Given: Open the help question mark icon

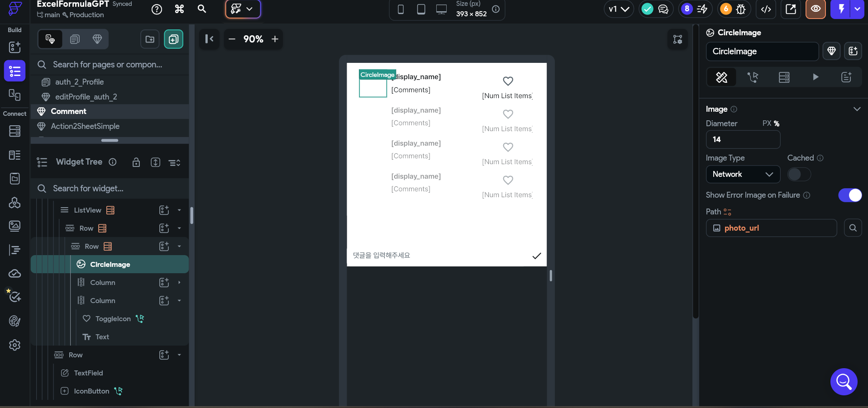Looking at the screenshot, I should coord(157,9).
